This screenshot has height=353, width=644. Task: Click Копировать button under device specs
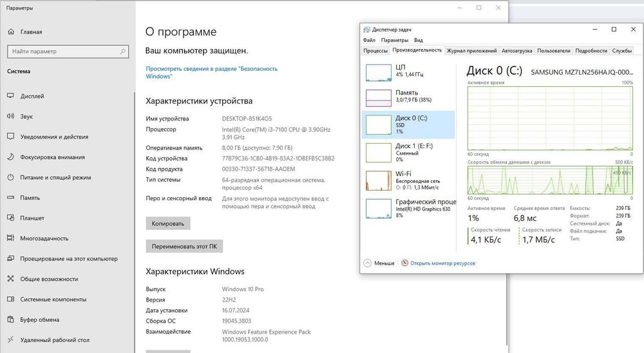pyautogui.click(x=168, y=224)
